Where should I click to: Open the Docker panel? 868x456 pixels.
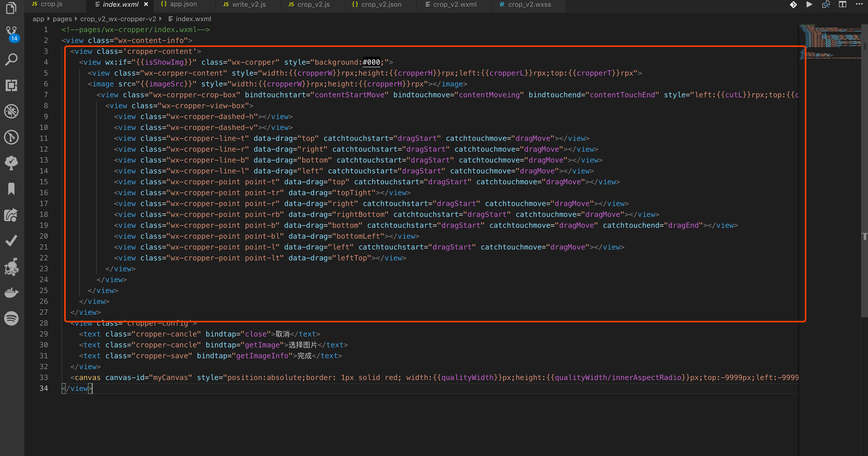11,293
